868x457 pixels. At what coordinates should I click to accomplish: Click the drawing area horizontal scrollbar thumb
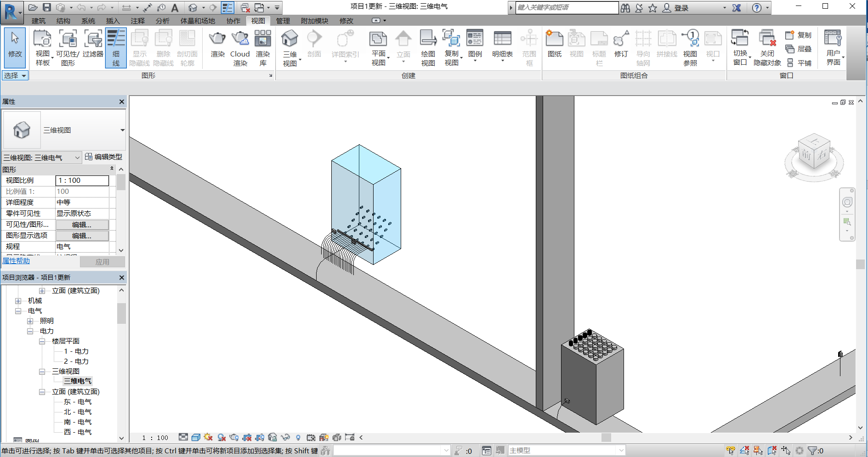[607, 437]
